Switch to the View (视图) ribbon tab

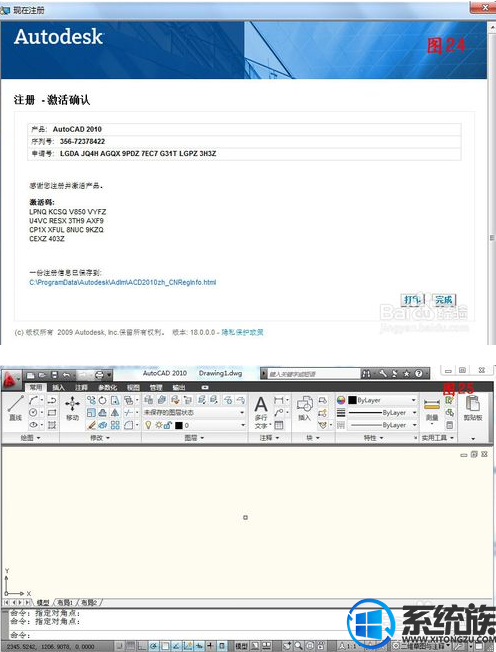coord(133,387)
